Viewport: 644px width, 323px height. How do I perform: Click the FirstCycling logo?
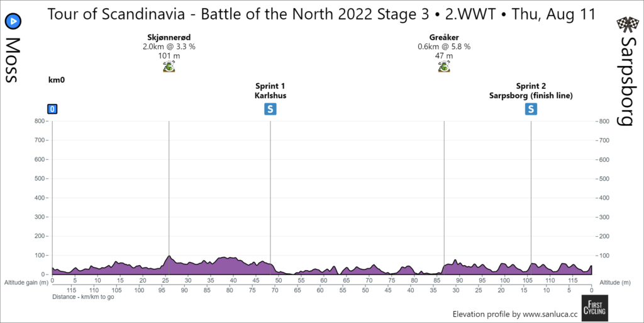click(594, 309)
